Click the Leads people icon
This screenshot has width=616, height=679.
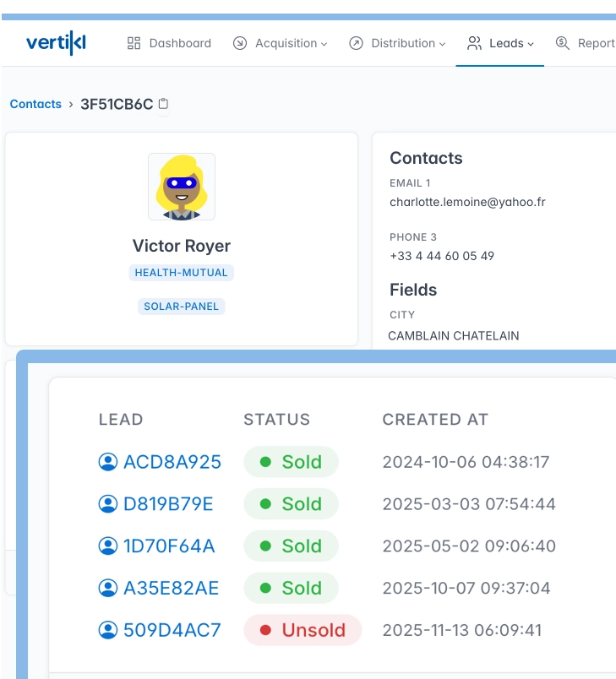pos(474,43)
